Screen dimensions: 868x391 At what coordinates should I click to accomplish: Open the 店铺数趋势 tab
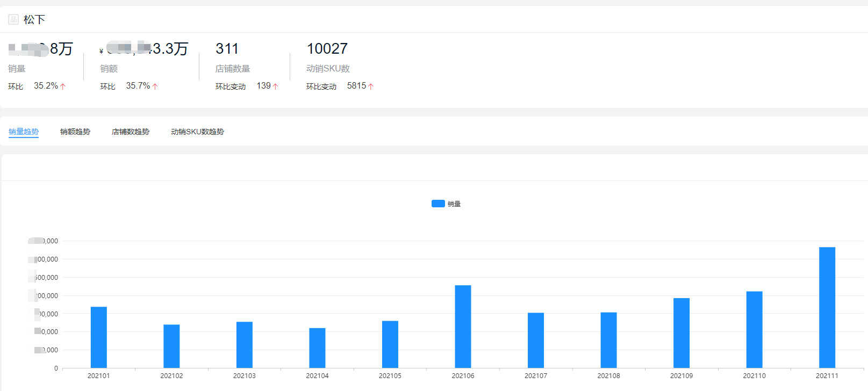(x=131, y=132)
